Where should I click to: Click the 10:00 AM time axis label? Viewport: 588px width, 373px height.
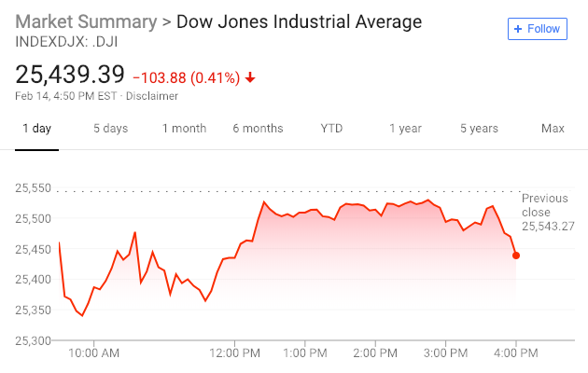[x=94, y=353]
